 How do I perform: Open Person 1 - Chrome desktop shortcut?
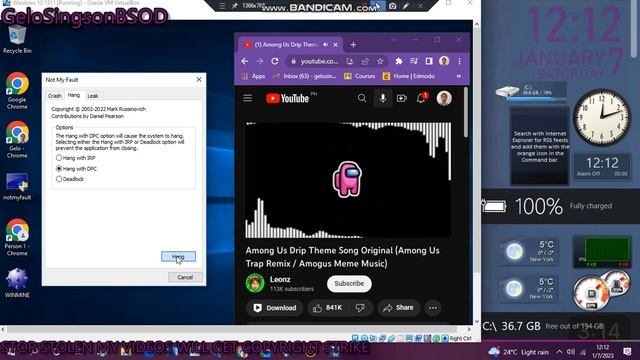pos(17,238)
